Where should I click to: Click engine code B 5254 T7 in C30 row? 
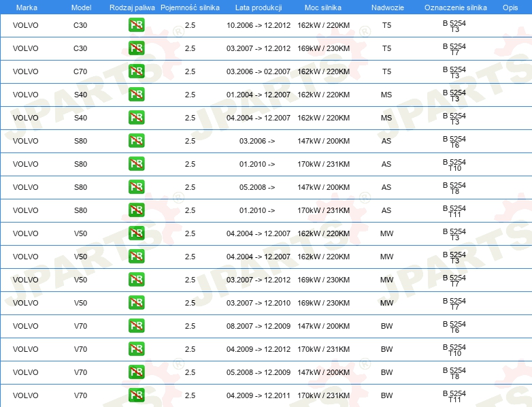point(454,49)
